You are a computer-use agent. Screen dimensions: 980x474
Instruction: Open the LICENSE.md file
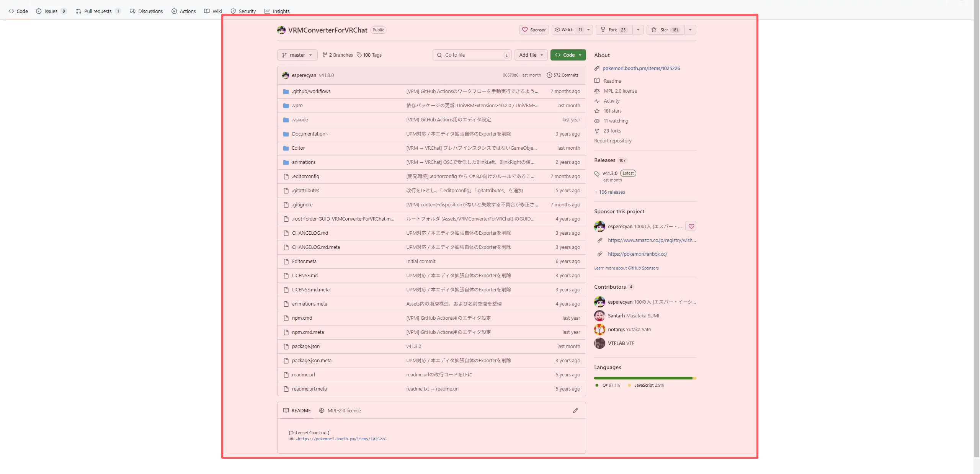(305, 276)
